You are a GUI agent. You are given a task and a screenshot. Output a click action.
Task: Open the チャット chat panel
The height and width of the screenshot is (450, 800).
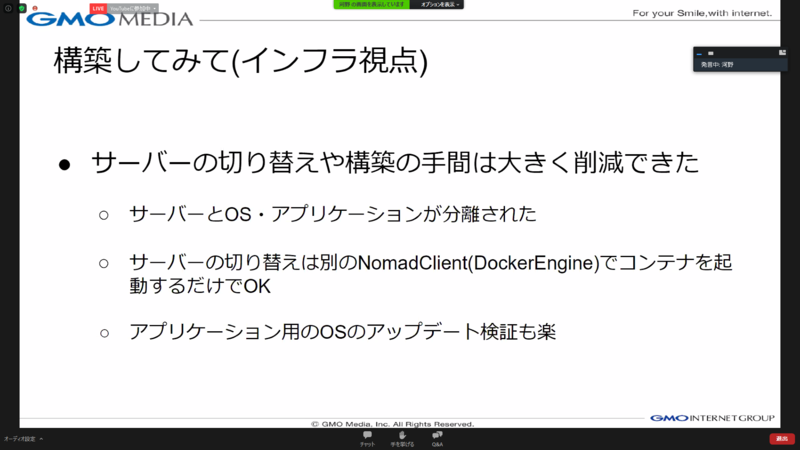[367, 439]
